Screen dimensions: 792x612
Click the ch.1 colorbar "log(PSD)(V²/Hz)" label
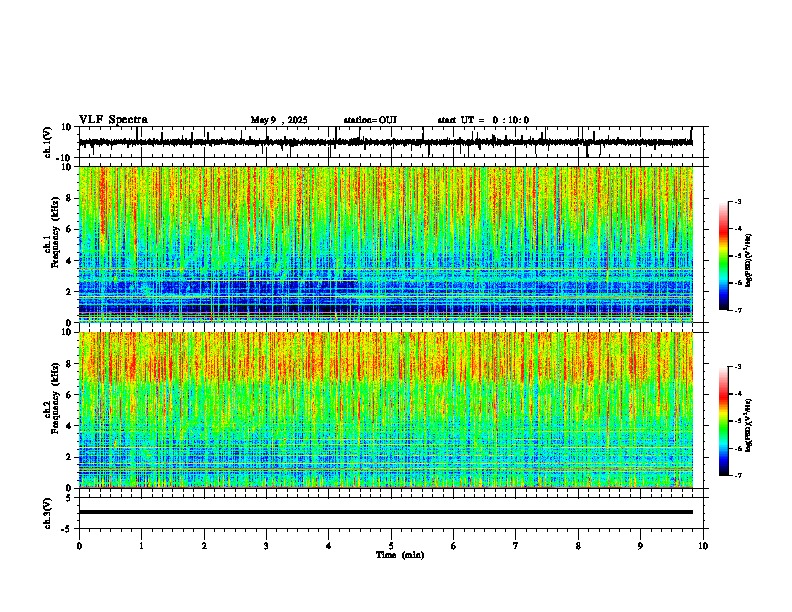pos(749,260)
